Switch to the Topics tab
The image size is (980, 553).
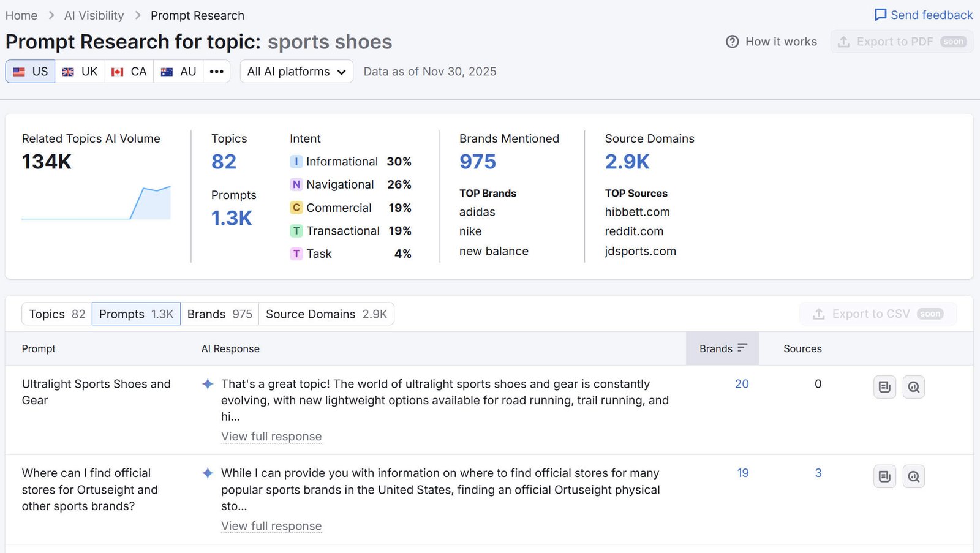[x=57, y=314]
